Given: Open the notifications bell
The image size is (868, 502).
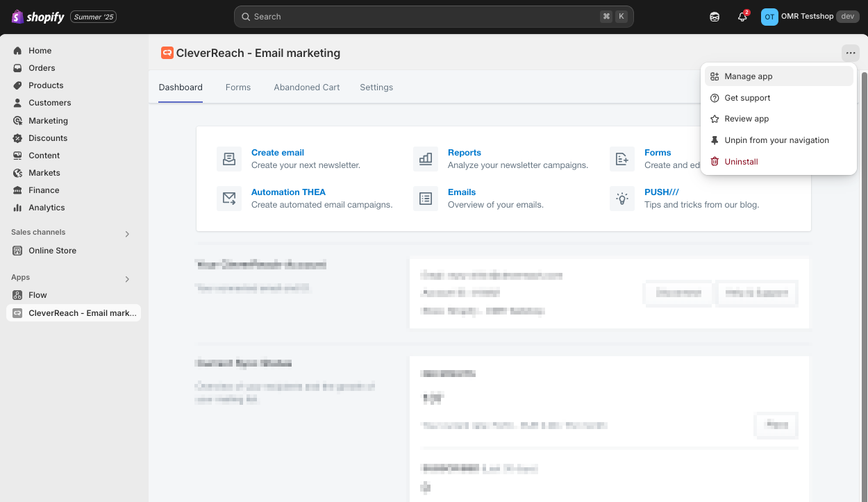Looking at the screenshot, I should pyautogui.click(x=742, y=17).
